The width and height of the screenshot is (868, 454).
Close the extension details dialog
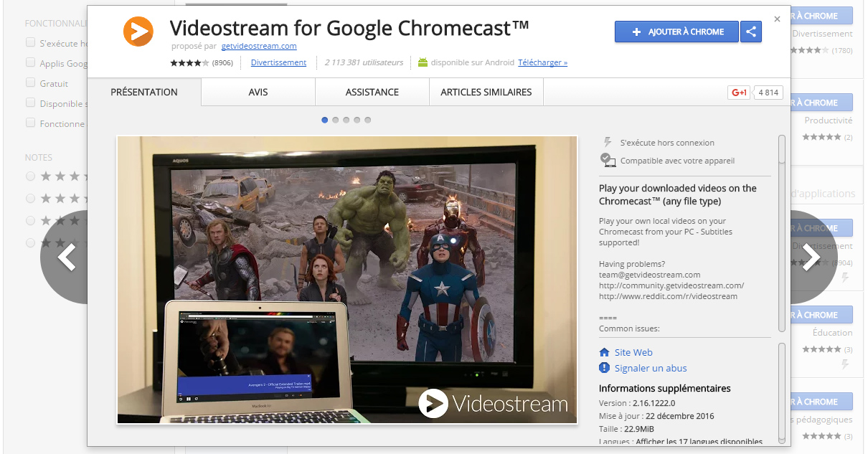(x=777, y=19)
